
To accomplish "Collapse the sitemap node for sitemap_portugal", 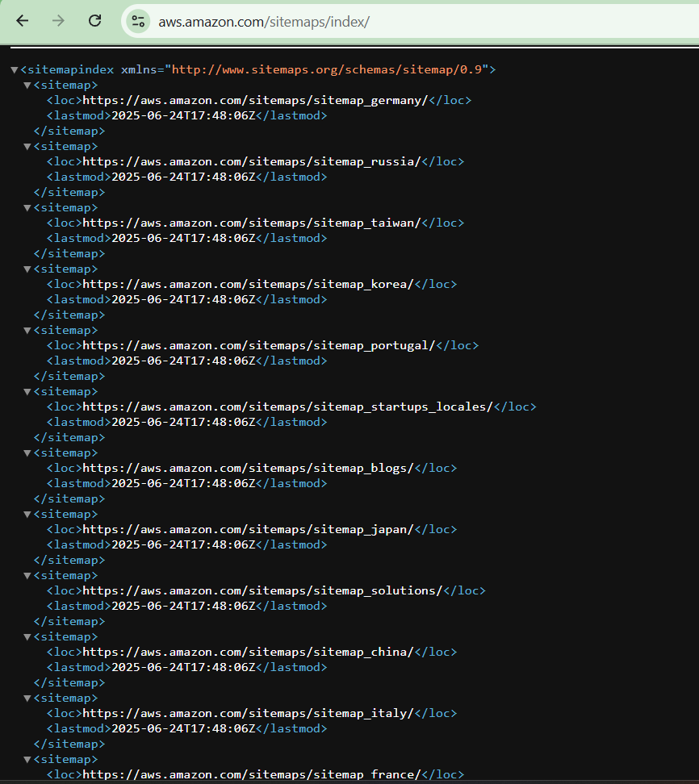I will tap(27, 331).
